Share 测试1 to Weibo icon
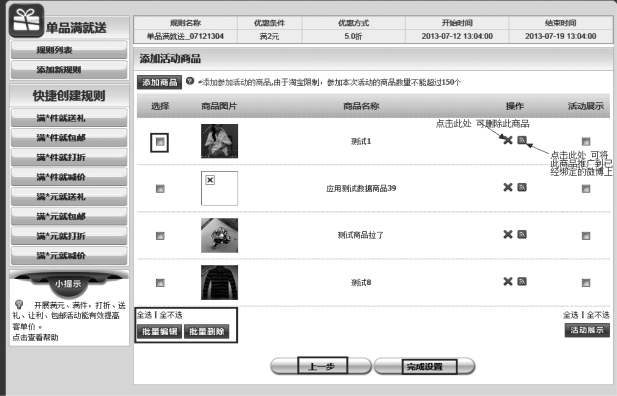Screen dimensions: 617x396 coord(522,140)
